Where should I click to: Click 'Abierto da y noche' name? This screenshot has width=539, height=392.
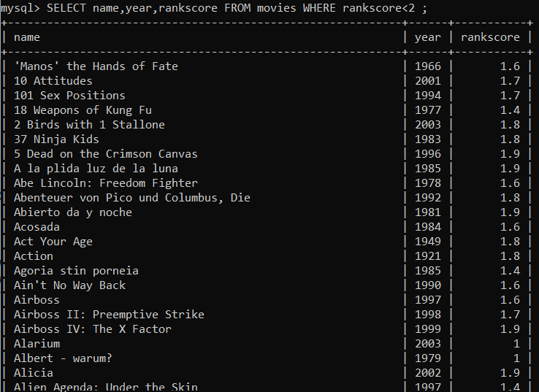[73, 212]
